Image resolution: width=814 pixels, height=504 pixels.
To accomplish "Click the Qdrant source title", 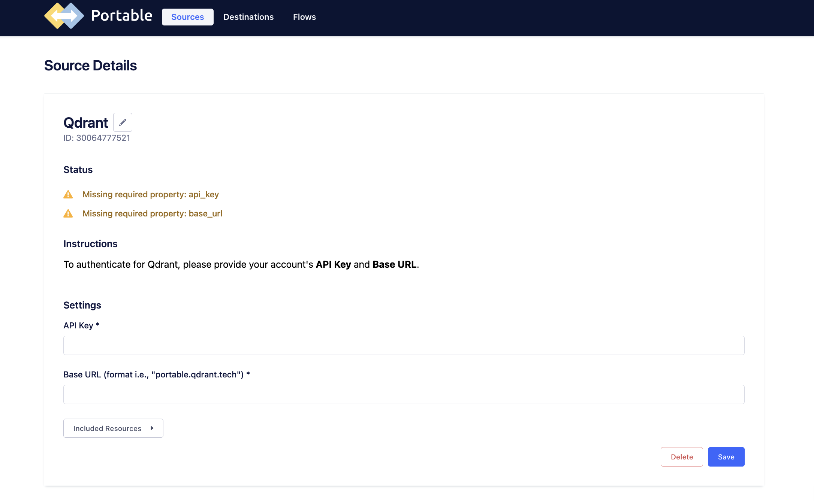I will point(86,123).
